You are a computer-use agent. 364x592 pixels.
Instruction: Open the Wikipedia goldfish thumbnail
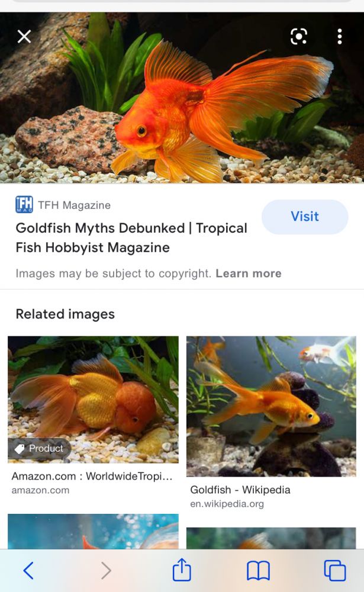coord(271,406)
